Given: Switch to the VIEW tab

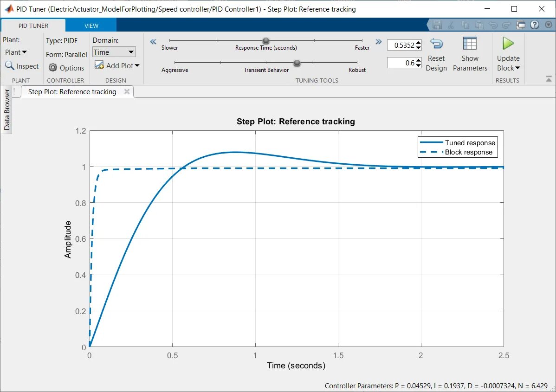Looking at the screenshot, I should coord(91,26).
